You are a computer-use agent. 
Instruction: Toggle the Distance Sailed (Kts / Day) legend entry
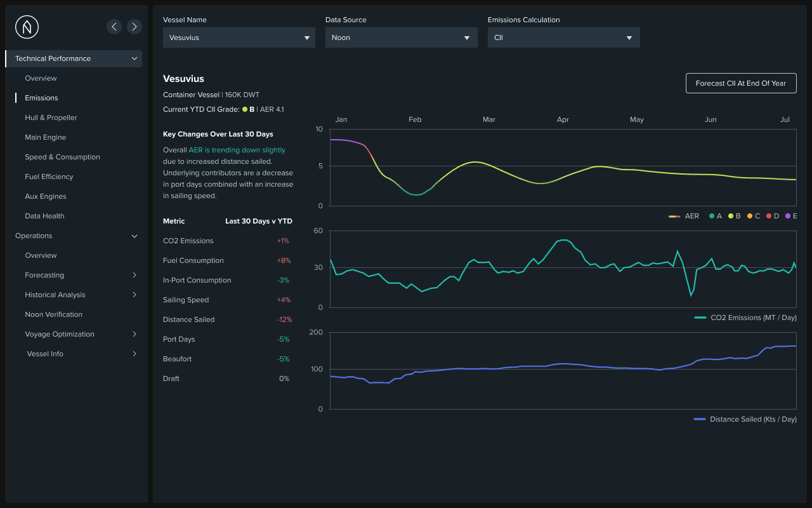745,419
